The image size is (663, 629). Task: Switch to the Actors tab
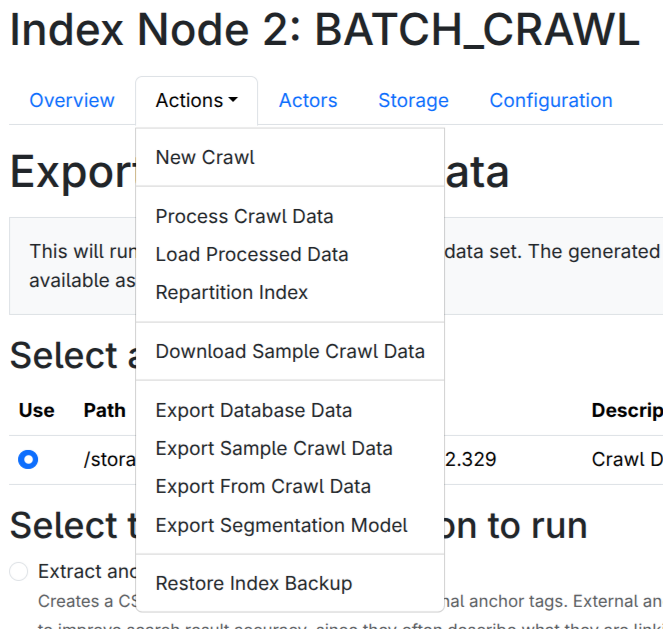tap(308, 101)
